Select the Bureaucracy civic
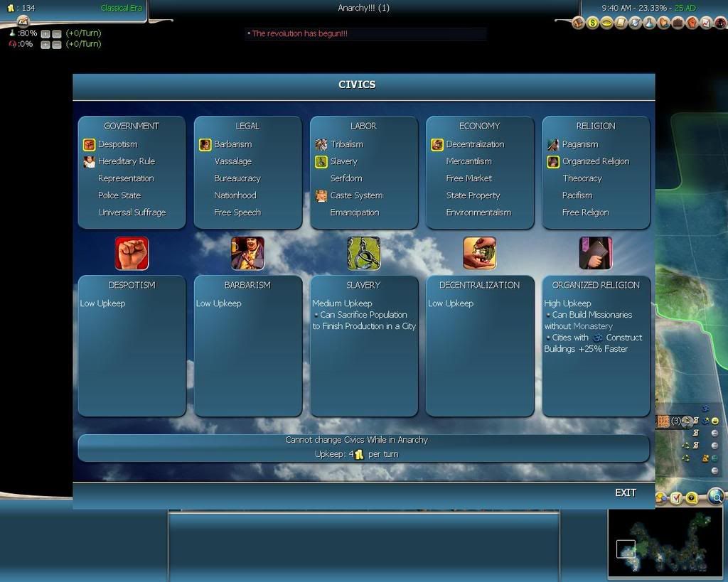 237,178
